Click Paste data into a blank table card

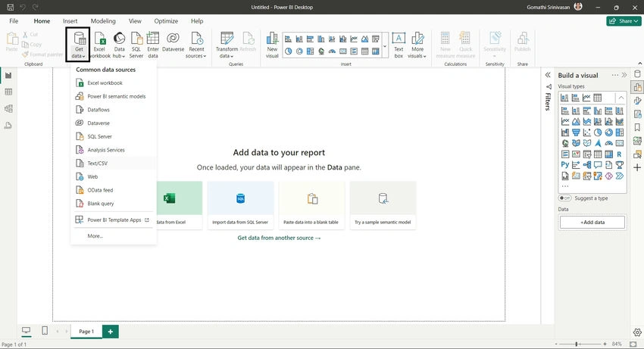(311, 205)
